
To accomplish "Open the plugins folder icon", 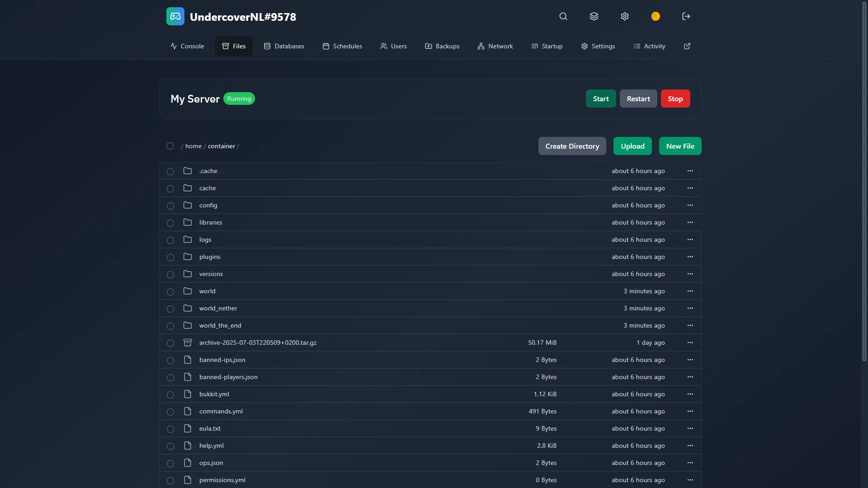I will click(188, 257).
